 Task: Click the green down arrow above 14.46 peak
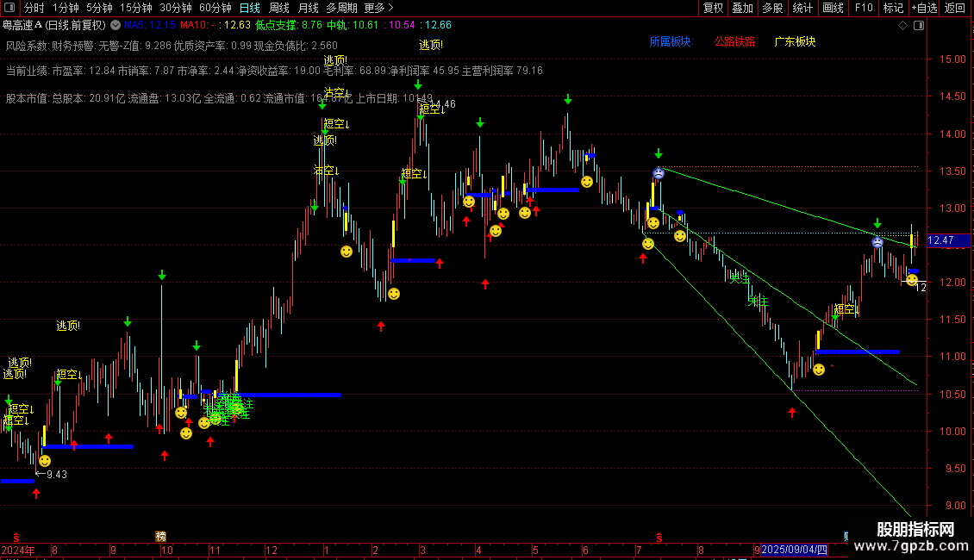coord(418,85)
